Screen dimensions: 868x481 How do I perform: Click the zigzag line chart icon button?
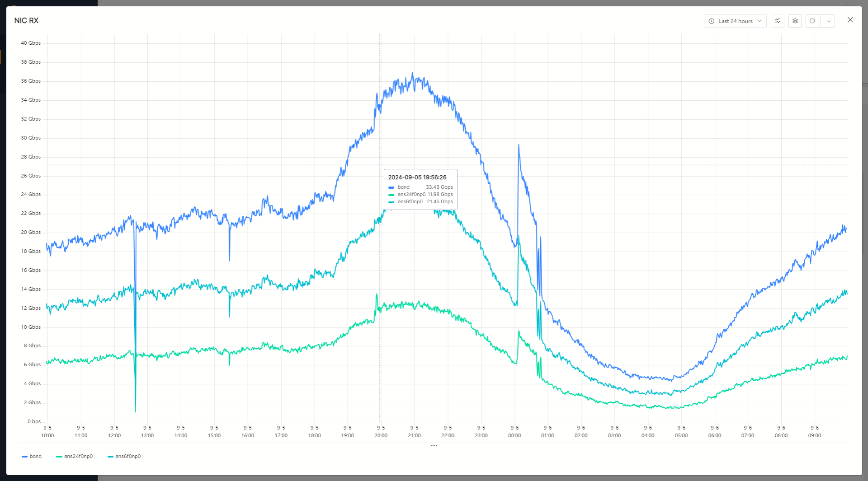778,21
